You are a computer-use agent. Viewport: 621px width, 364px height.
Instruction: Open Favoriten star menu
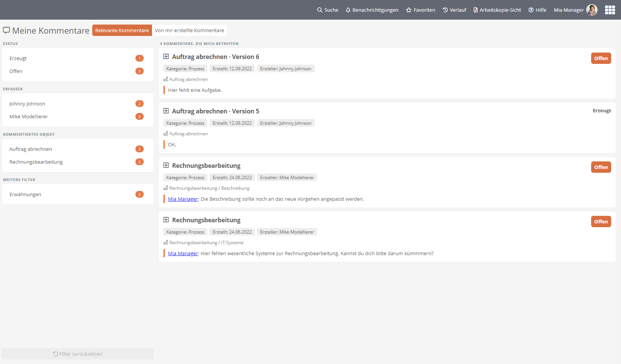(421, 10)
